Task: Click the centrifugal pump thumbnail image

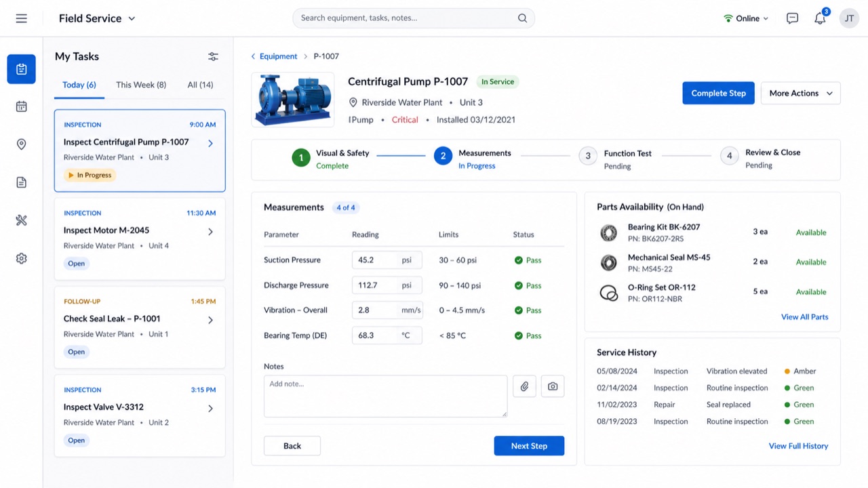Action: (293, 100)
